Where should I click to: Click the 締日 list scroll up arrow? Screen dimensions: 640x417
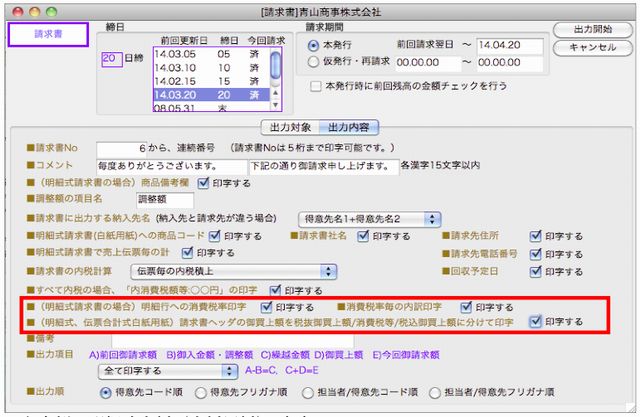coord(276,93)
